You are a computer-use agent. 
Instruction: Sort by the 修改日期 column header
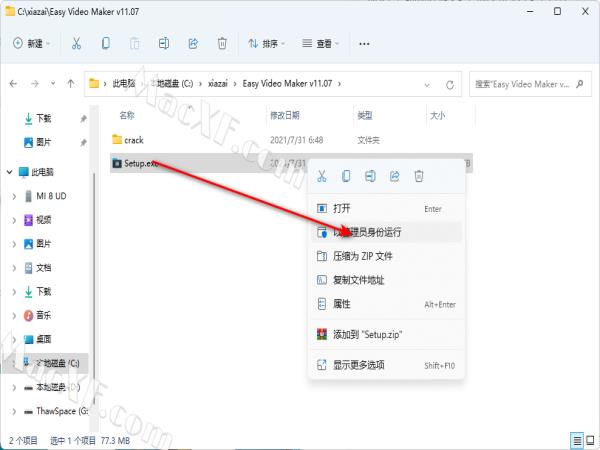pos(285,115)
